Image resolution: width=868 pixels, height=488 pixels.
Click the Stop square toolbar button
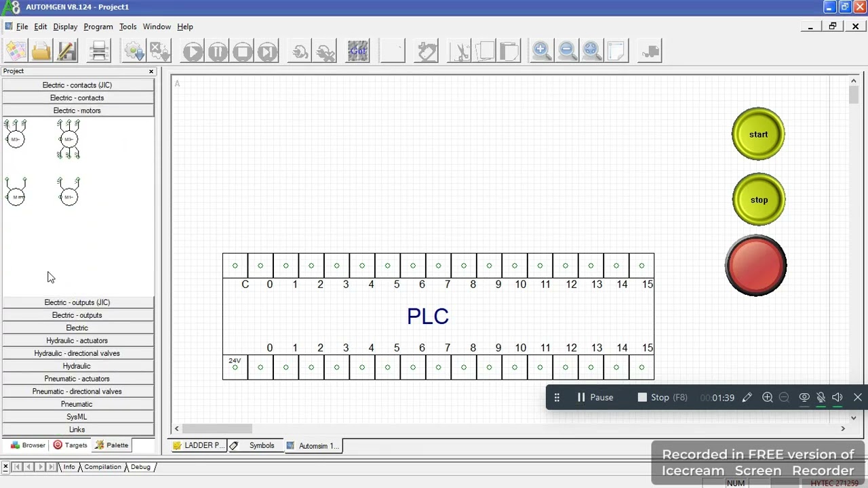tap(243, 52)
